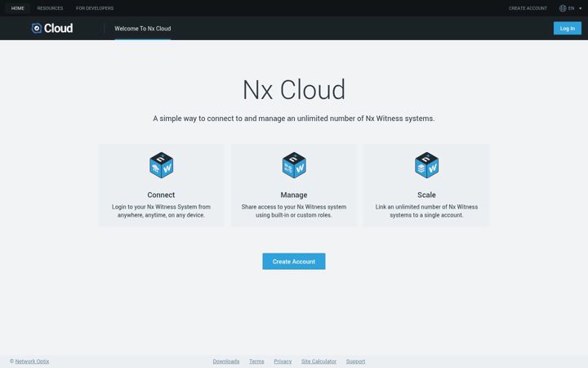Select the HOME menu item
Image resolution: width=588 pixels, height=368 pixels.
click(x=18, y=8)
